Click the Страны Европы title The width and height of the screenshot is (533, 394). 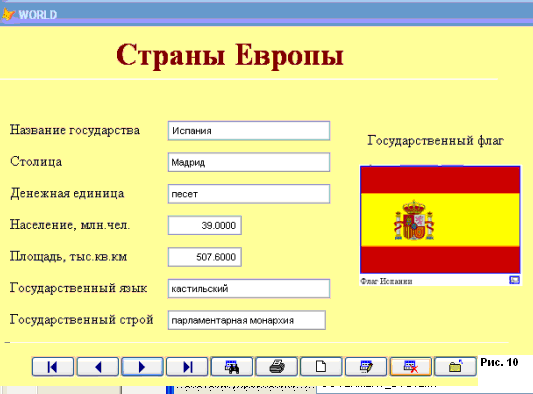tap(230, 55)
